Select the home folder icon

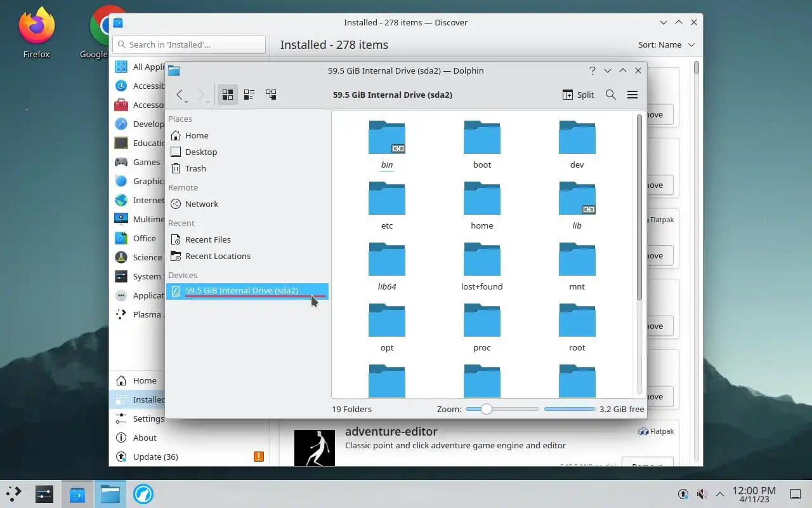[482, 198]
